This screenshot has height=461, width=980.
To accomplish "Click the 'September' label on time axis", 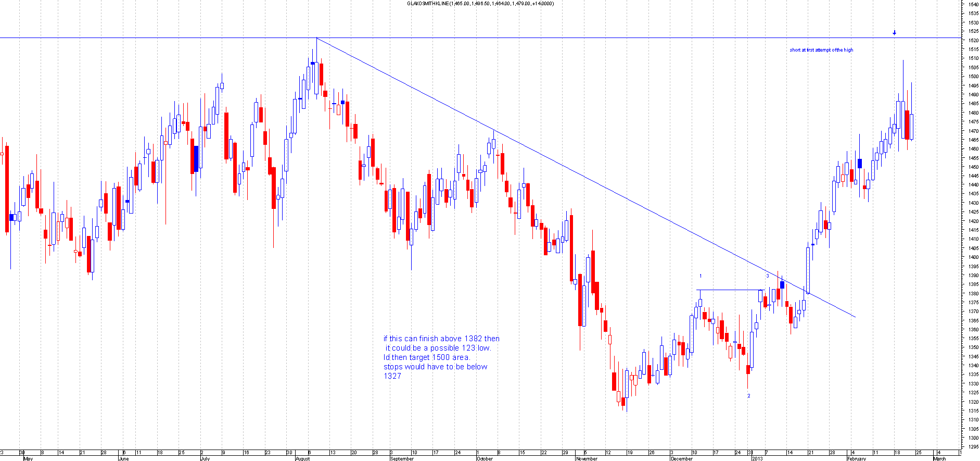I will click(402, 459).
